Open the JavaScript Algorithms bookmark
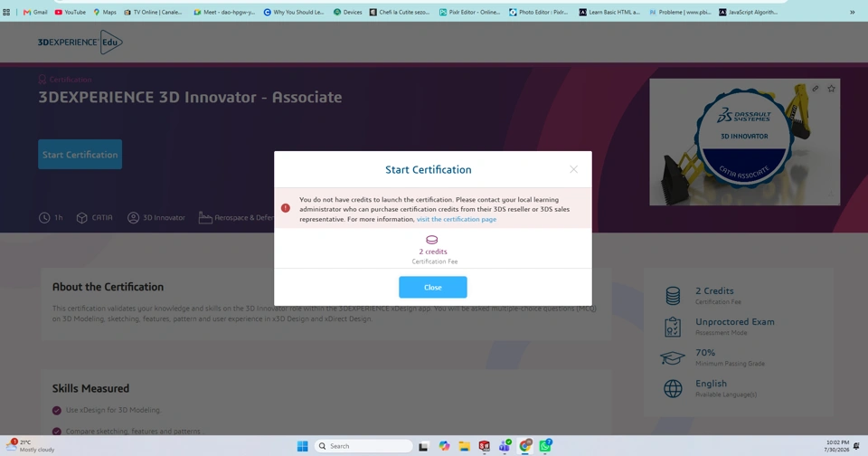The width and height of the screenshot is (868, 456). 749,12
